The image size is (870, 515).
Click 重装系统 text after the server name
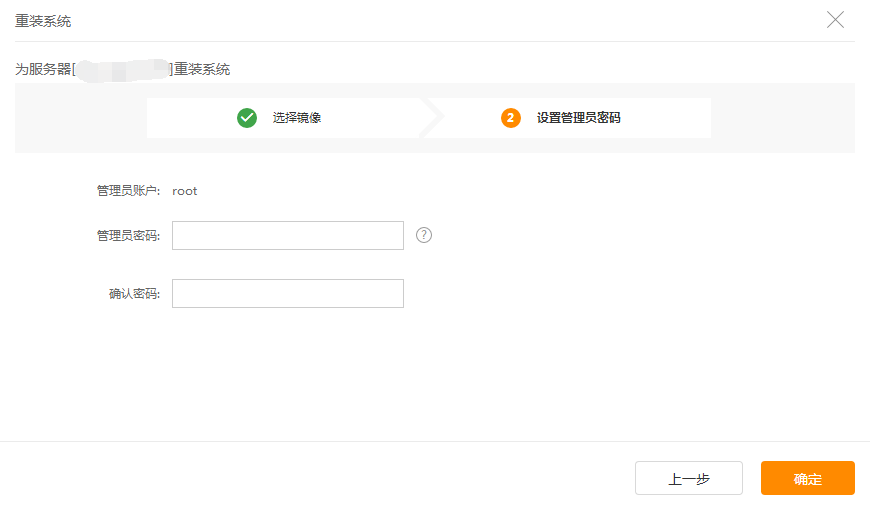202,70
